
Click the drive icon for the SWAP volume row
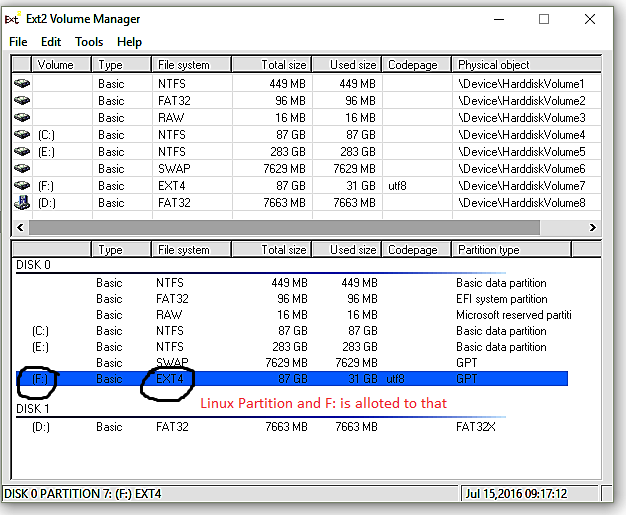(x=22, y=168)
